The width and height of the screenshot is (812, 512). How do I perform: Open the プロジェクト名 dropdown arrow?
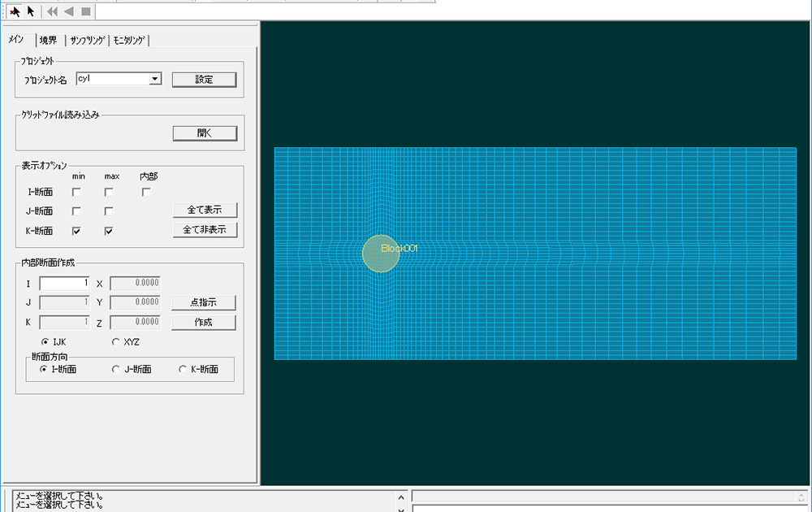click(155, 79)
